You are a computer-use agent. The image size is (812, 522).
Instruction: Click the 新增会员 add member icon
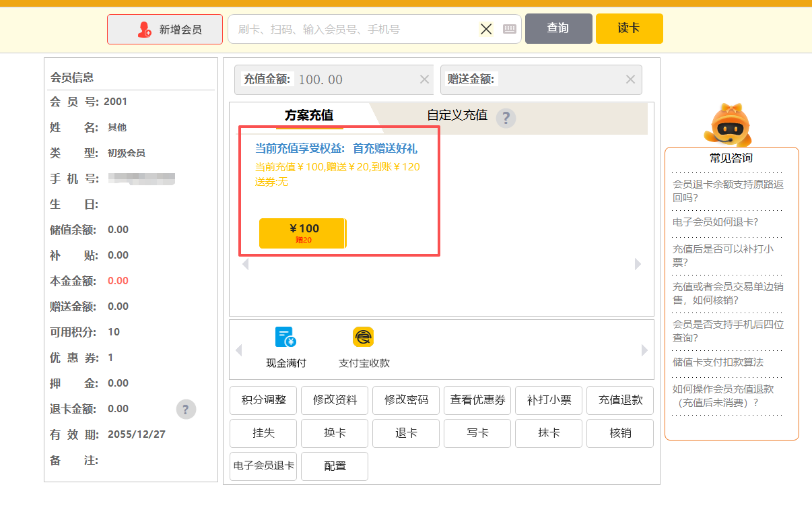click(x=145, y=30)
